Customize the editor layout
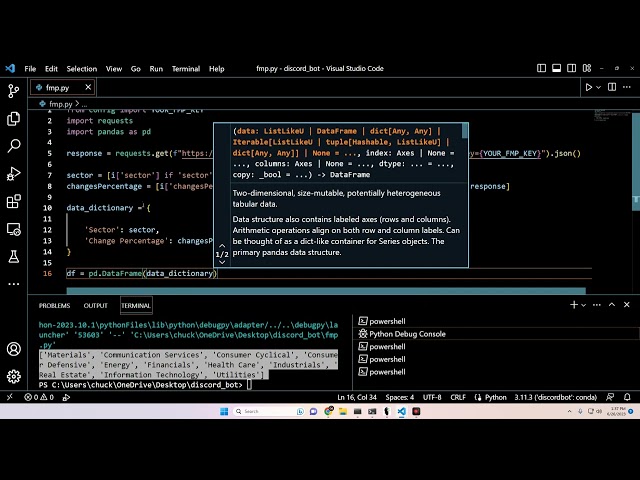The height and width of the screenshot is (480, 640). pyautogui.click(x=587, y=68)
